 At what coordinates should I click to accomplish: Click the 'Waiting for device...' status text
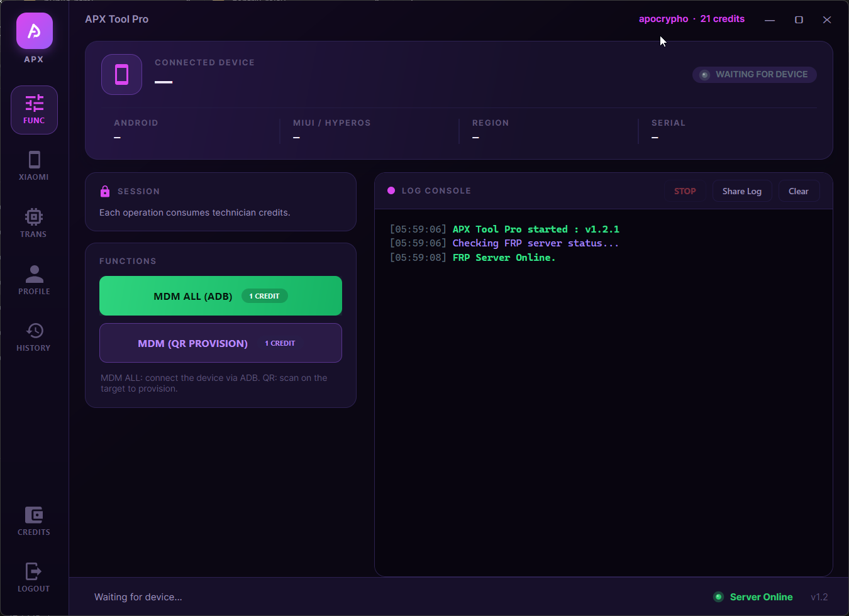tap(138, 597)
